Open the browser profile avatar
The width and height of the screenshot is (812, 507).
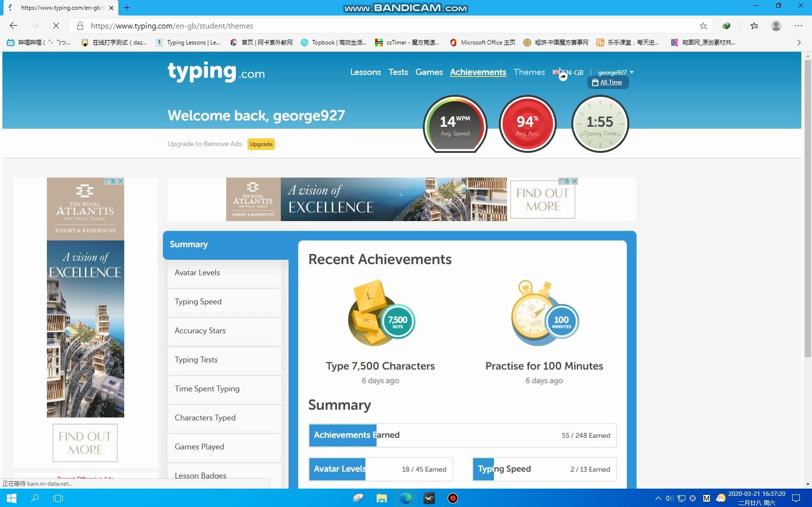776,26
